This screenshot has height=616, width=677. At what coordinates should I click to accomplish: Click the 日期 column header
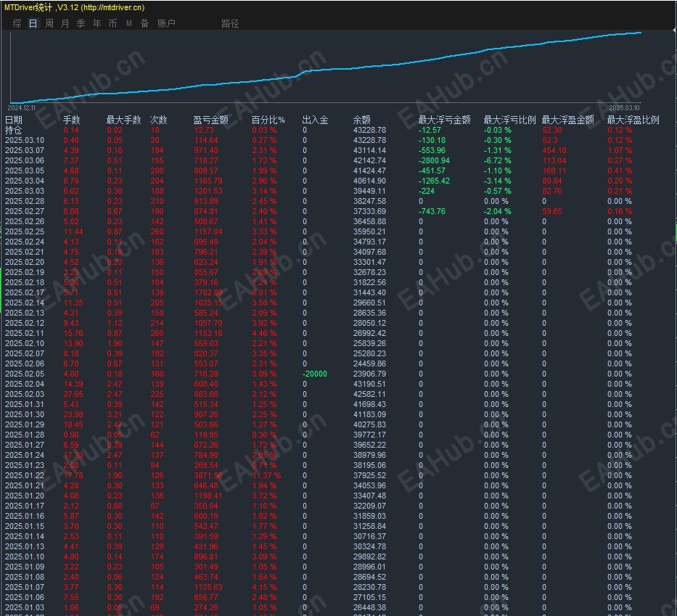(14, 120)
